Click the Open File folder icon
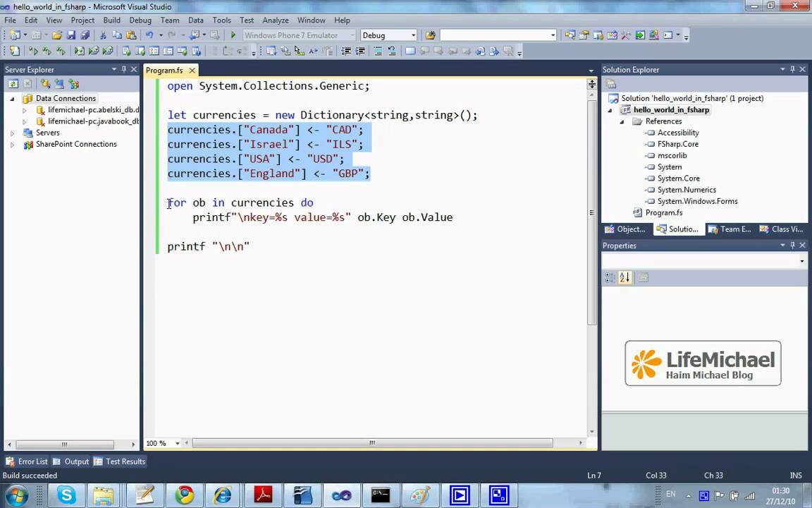 point(57,35)
